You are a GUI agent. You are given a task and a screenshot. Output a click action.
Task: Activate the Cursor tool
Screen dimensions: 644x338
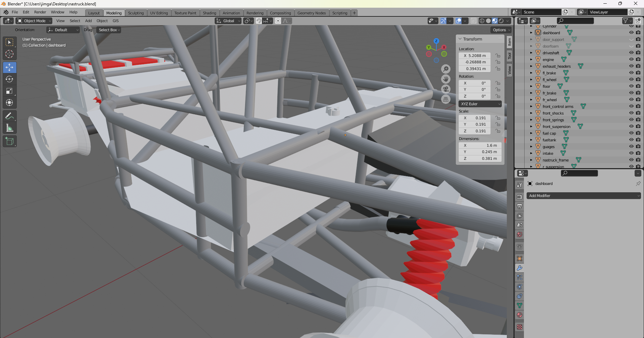pos(9,54)
